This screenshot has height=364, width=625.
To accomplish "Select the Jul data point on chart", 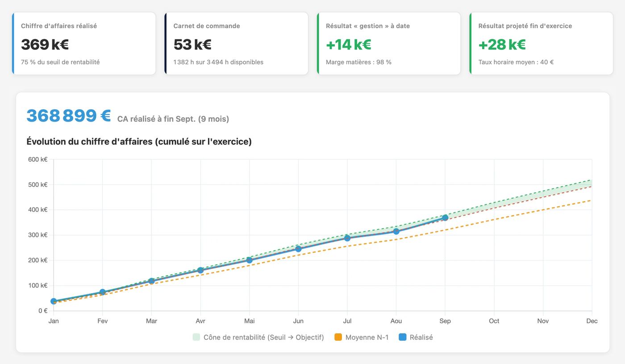I will click(347, 238).
